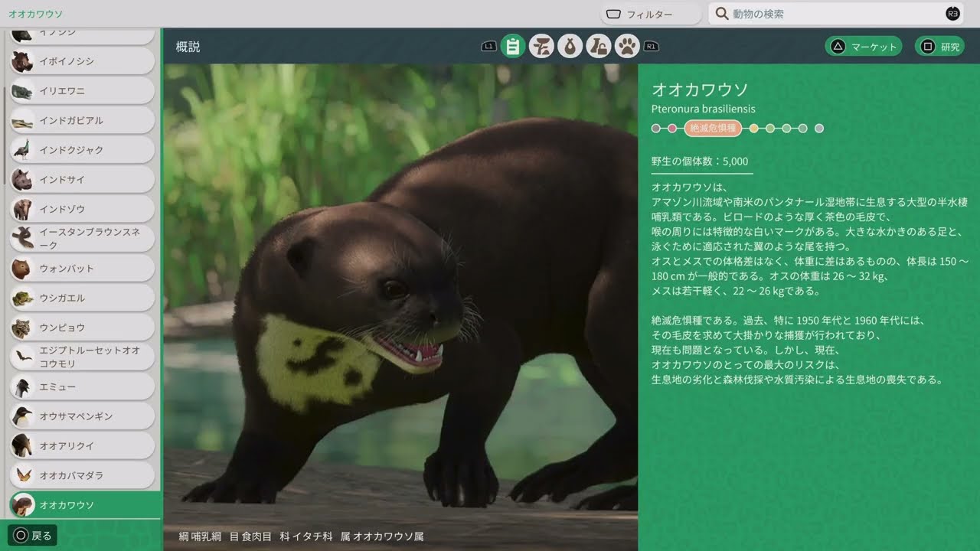Click the giant otter preview image
The image size is (980, 551).
400,307
